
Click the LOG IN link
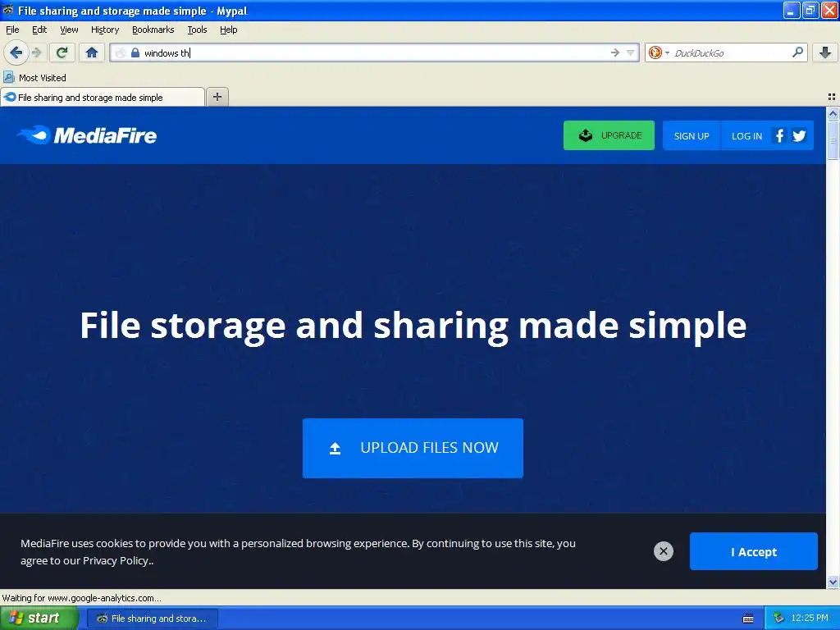(746, 135)
